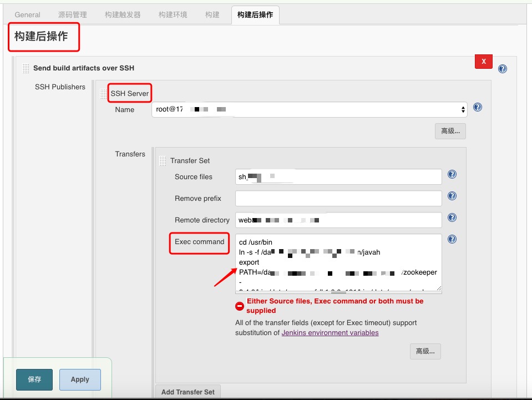Open help for the SSH Server Name field

(478, 108)
